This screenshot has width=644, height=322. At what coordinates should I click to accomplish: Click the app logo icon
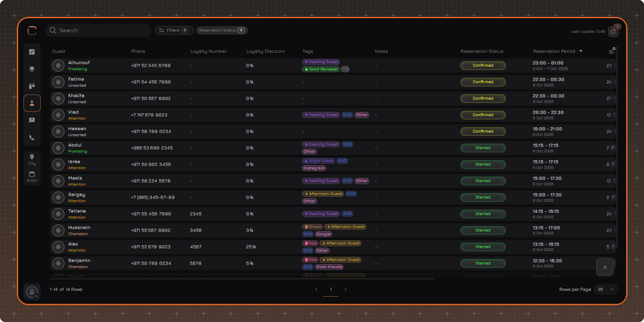pos(32,31)
